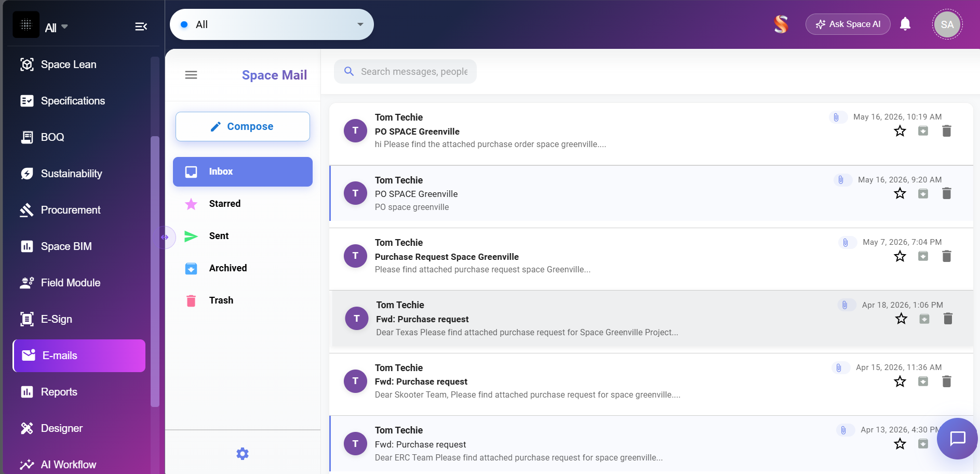Open the Starred folder
This screenshot has width=980, height=474.
[x=243, y=204]
